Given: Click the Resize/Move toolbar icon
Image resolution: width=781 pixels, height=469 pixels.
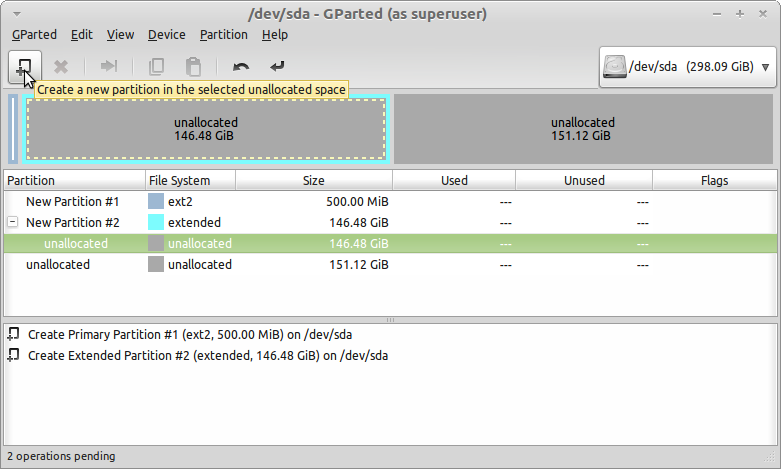Looking at the screenshot, I should click(x=109, y=66).
